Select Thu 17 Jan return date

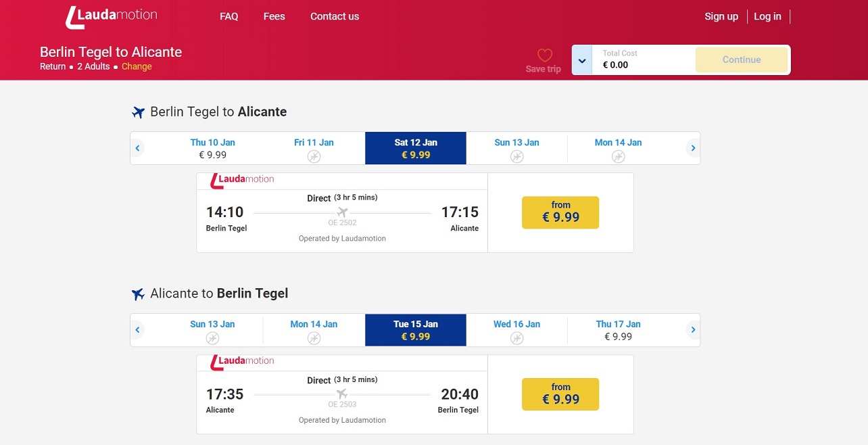[618, 330]
